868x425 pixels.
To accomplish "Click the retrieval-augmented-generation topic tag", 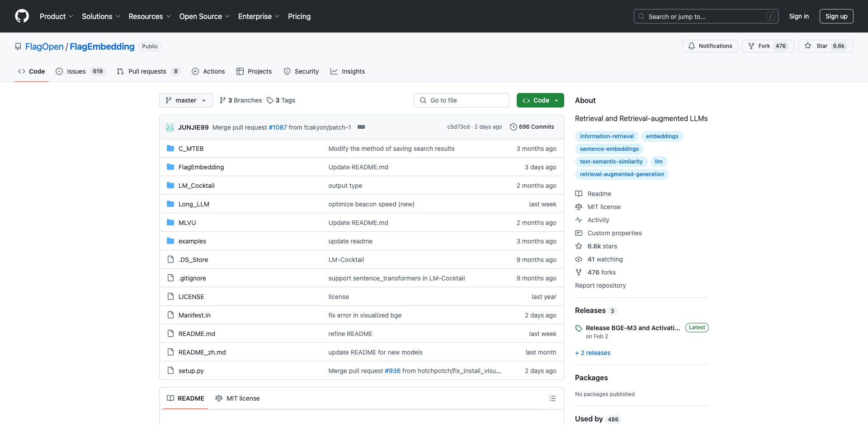I will tap(622, 174).
